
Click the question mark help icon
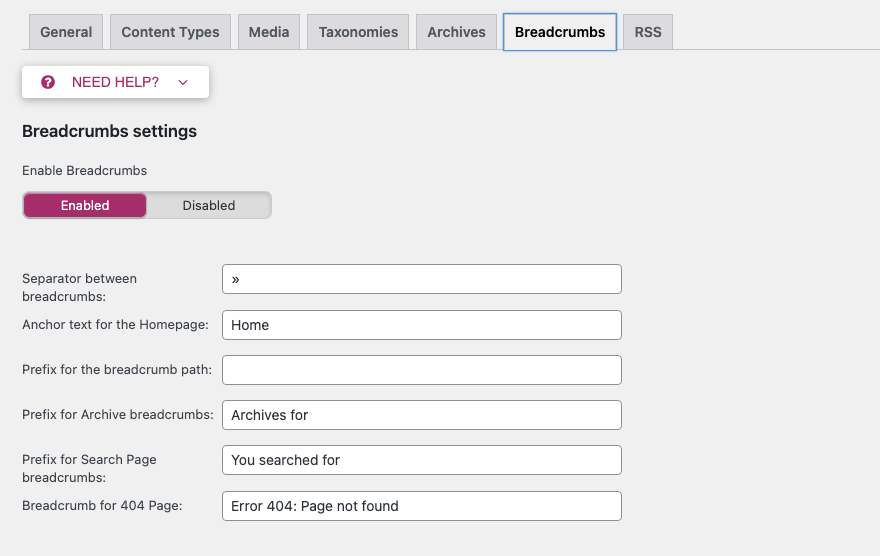(48, 82)
